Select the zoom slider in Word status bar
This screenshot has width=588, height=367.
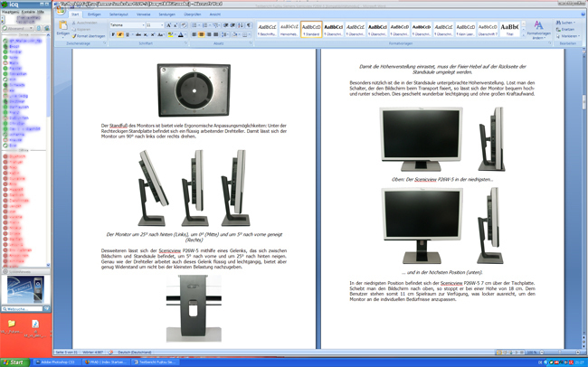click(559, 353)
